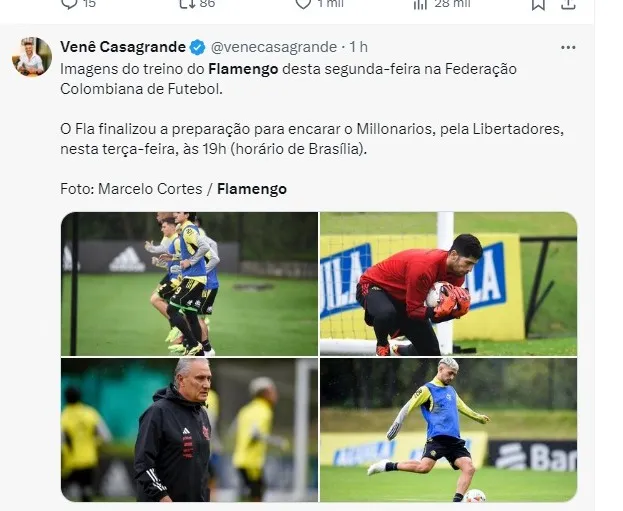Click bold Flamengo after Marcelo Cortes
The height and width of the screenshot is (511, 623).
click(x=252, y=189)
